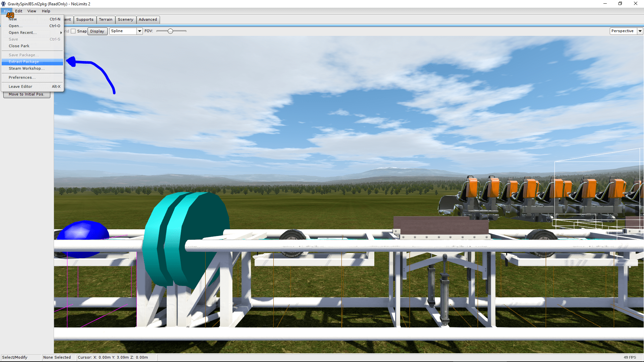Click Move to Initial Pos. button
The width and height of the screenshot is (644, 362).
[26, 95]
